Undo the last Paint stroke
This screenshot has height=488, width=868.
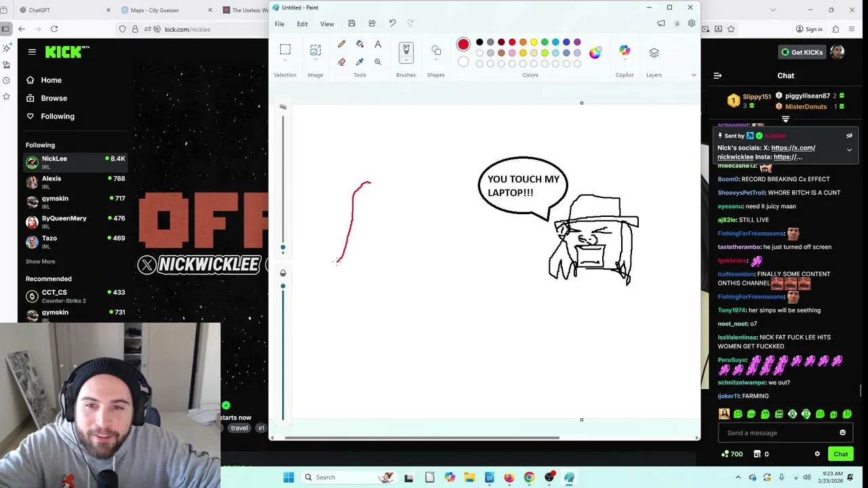click(392, 24)
